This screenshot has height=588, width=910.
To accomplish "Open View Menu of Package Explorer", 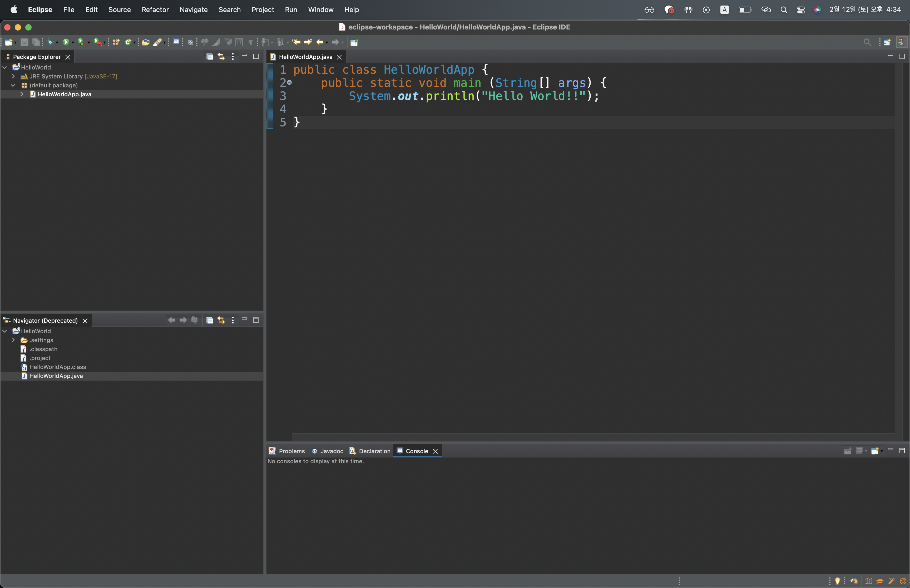I will tap(233, 57).
